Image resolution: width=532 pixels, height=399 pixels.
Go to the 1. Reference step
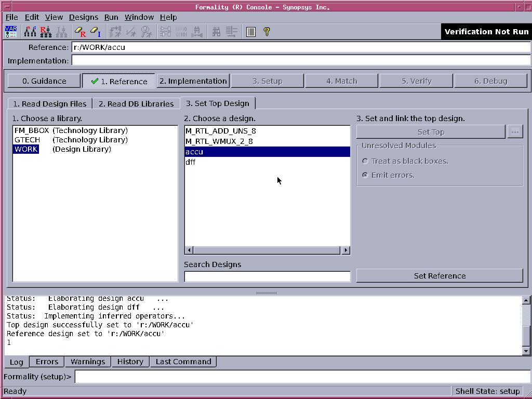(119, 81)
